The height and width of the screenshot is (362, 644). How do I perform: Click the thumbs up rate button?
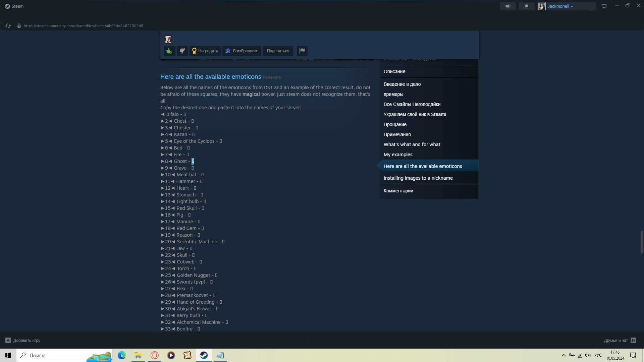click(x=169, y=51)
